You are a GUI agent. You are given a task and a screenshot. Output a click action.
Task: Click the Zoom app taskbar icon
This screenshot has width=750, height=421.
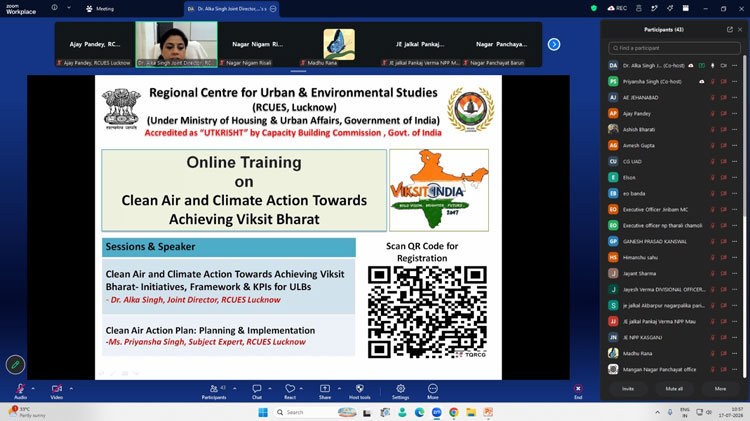(436, 412)
